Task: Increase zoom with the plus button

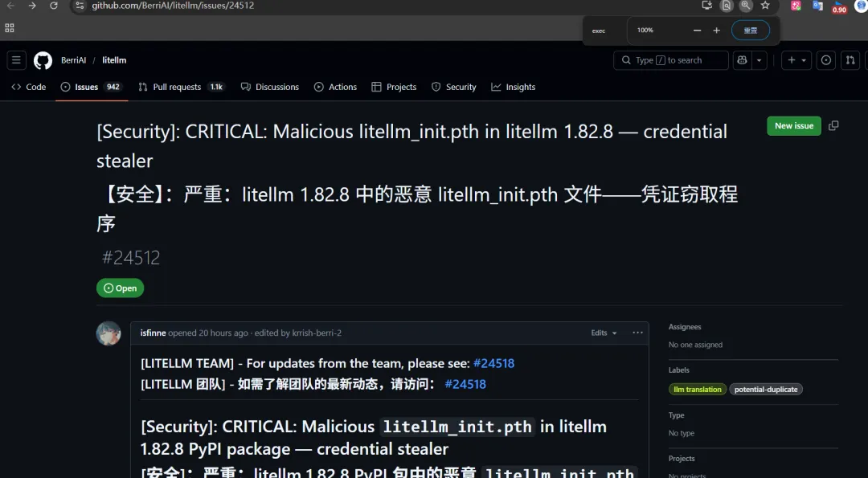Action: [x=716, y=31]
